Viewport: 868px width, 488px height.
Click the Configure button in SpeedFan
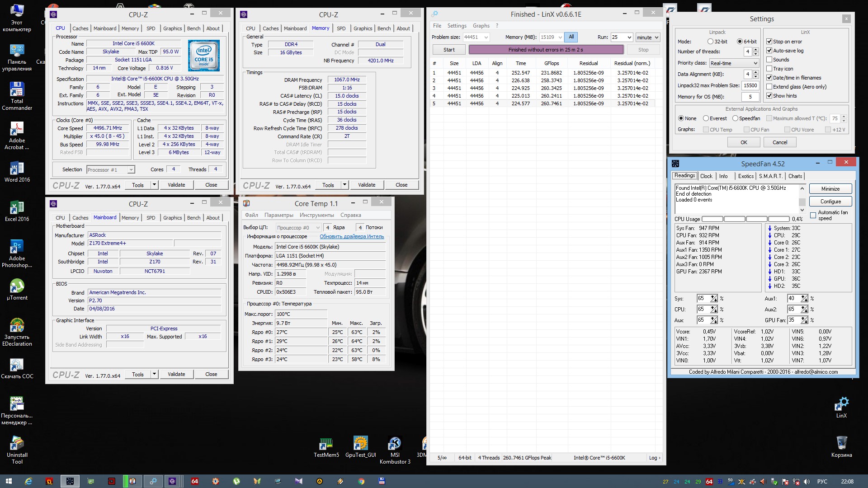[830, 202]
